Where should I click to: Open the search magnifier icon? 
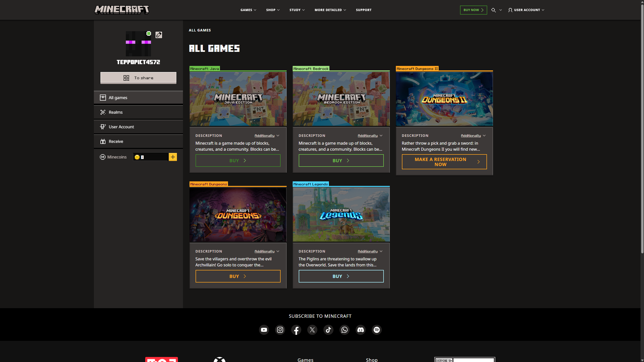494,10
